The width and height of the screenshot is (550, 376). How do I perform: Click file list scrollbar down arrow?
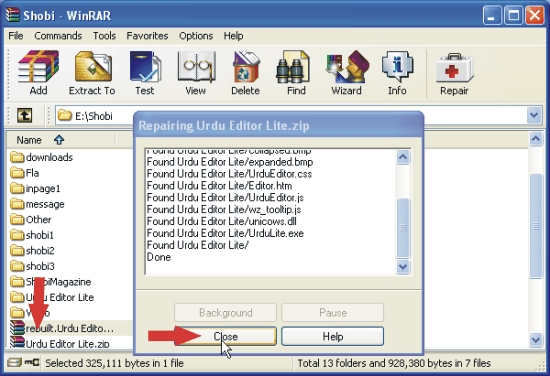536,340
